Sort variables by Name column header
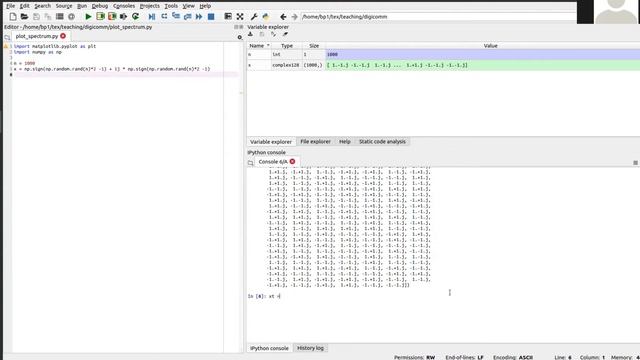This screenshot has height=360, width=640. point(259,46)
